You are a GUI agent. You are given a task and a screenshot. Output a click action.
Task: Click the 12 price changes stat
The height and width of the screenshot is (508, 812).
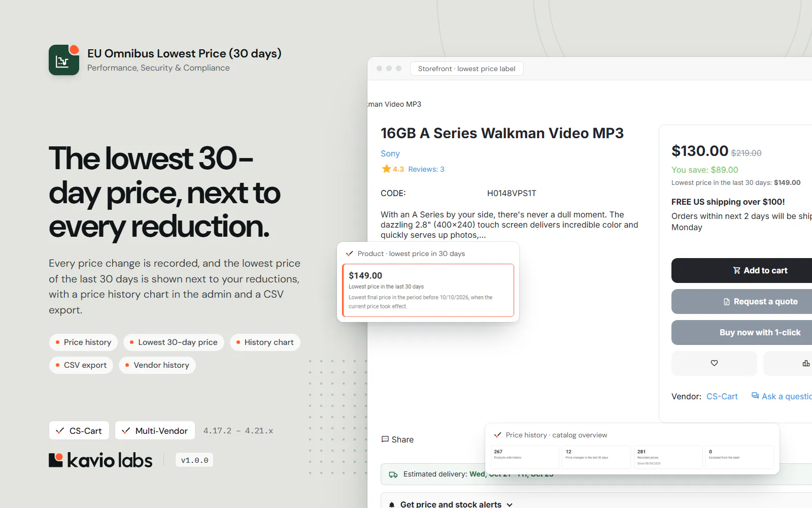(x=596, y=457)
